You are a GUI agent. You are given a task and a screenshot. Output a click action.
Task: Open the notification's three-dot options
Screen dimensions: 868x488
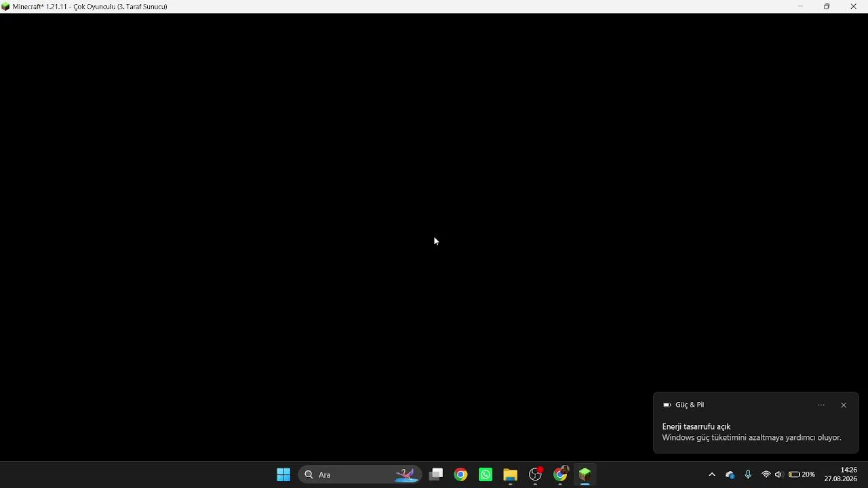point(821,405)
